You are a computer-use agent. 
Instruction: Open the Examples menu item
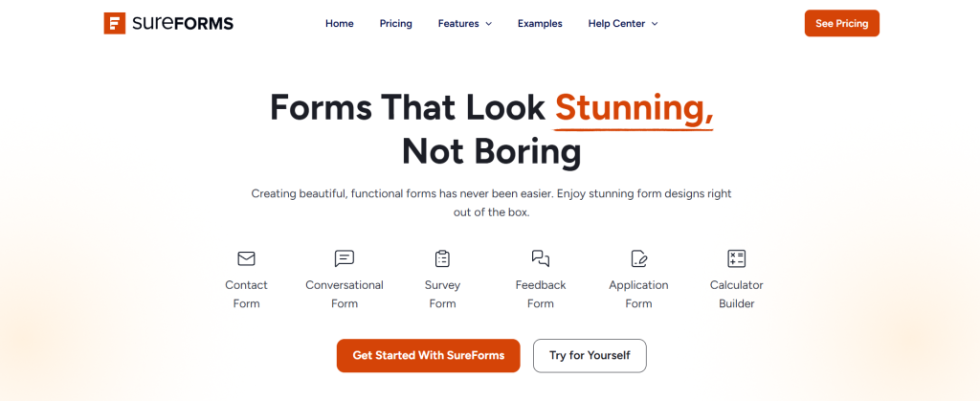(x=540, y=24)
